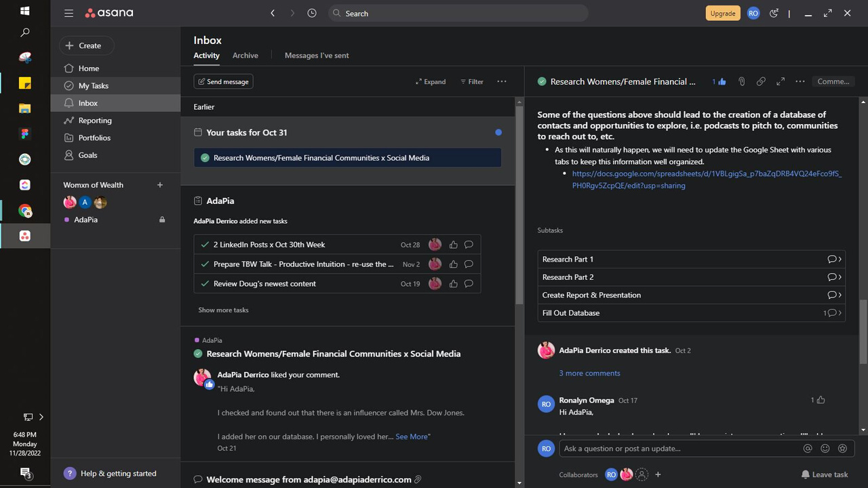Screen dimensions: 868x488
Task: Open task pane more actions menu
Action: (800, 81)
